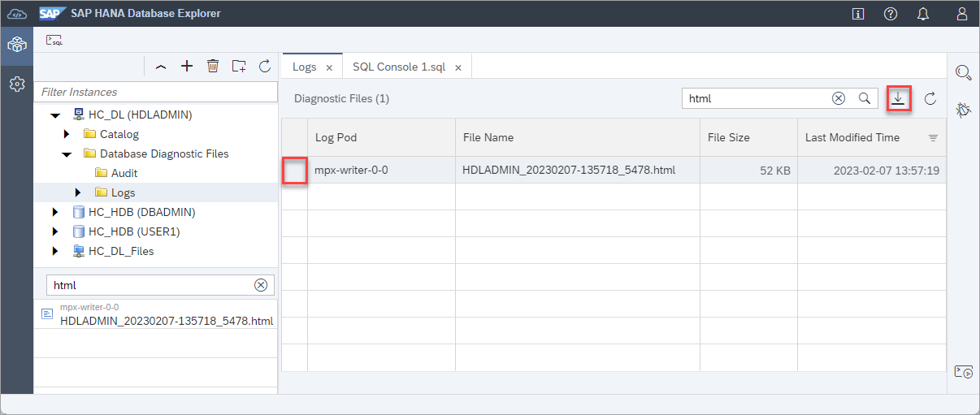Select Database Diagnostic Files folder
The width and height of the screenshot is (980, 415).
(x=164, y=153)
